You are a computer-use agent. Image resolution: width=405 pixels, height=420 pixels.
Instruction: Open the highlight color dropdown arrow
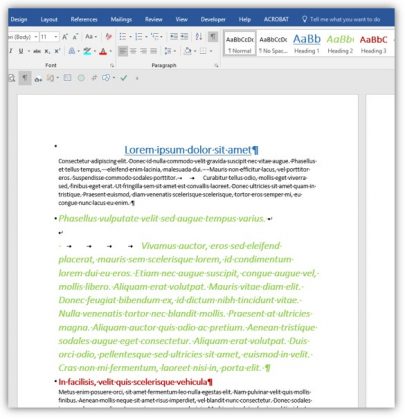point(95,51)
